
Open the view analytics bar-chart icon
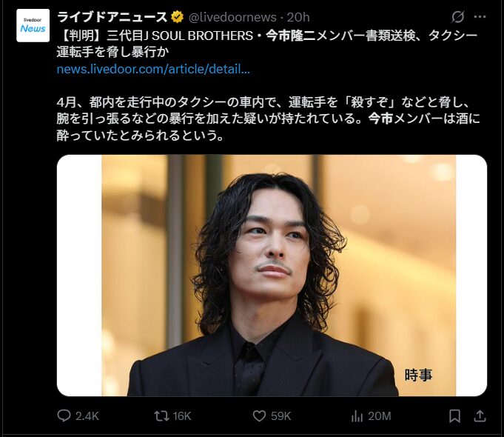[x=357, y=416]
